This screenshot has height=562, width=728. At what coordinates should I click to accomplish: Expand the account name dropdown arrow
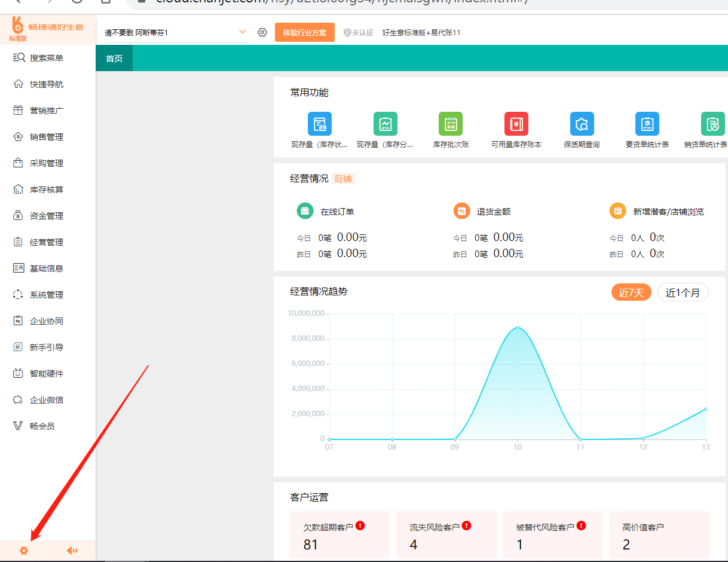[x=243, y=32]
